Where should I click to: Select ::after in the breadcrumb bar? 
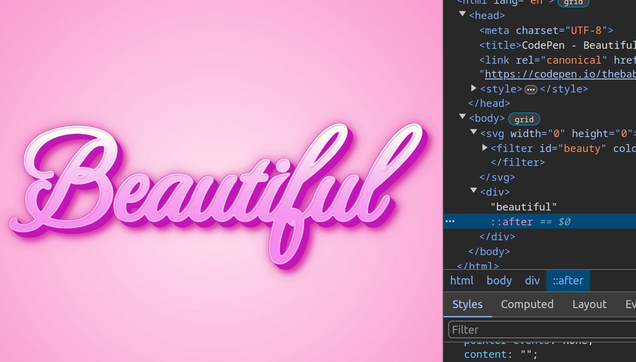568,281
